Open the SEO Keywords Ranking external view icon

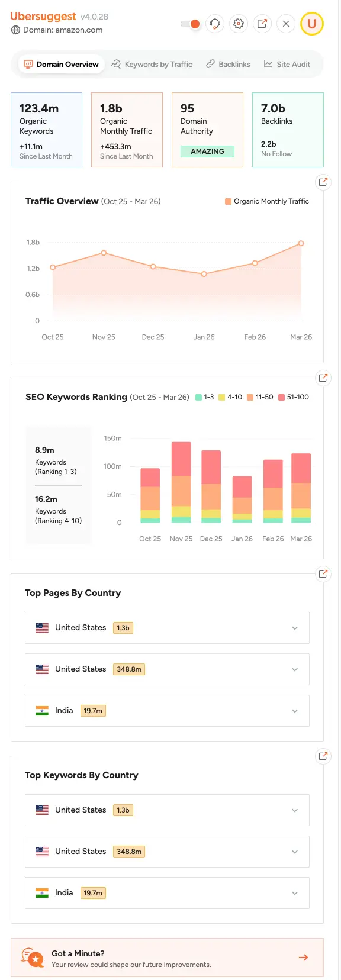tap(323, 378)
